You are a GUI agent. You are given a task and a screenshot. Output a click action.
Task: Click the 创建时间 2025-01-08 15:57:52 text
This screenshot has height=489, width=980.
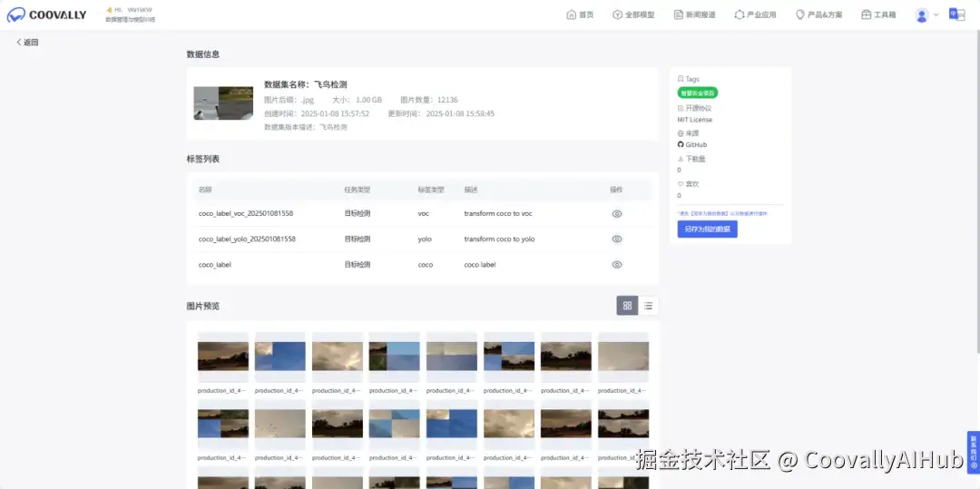coord(317,113)
